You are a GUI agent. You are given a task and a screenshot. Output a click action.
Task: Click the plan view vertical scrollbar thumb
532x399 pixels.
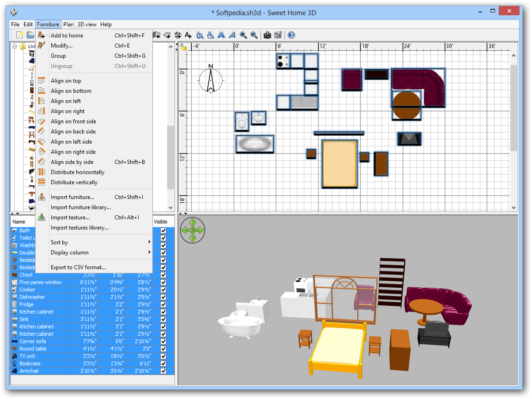click(x=514, y=108)
